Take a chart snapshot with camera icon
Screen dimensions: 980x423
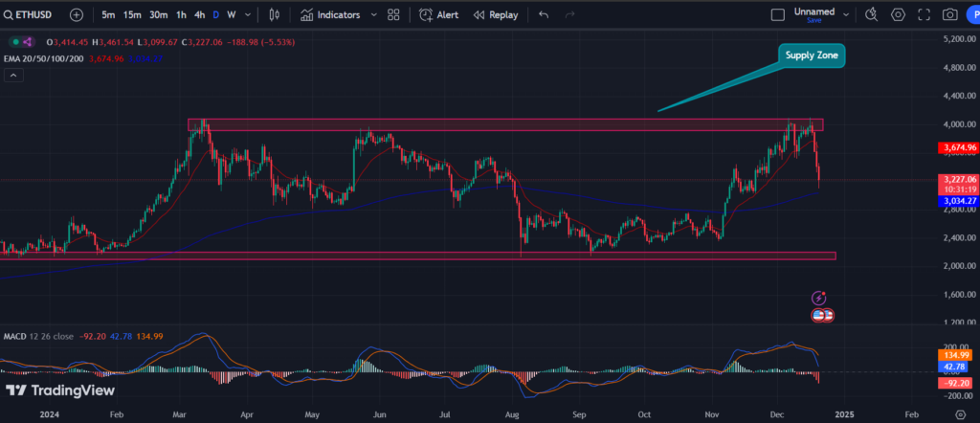click(950, 14)
